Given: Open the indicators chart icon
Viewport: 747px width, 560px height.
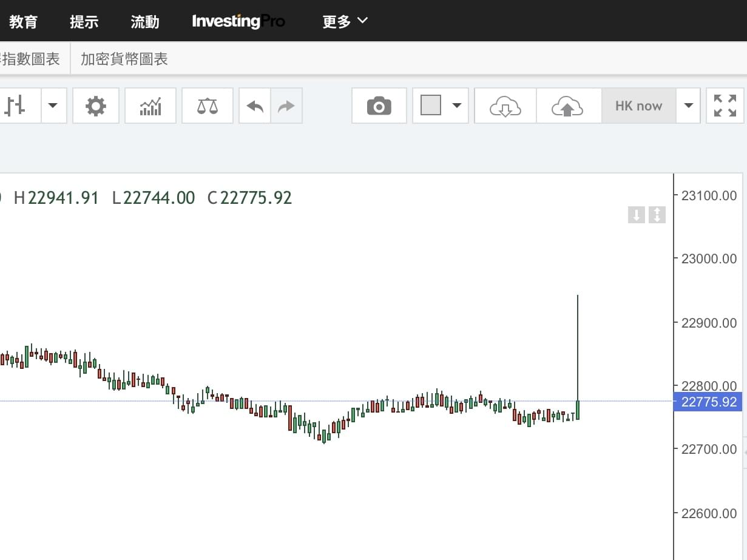Looking at the screenshot, I should [x=150, y=106].
